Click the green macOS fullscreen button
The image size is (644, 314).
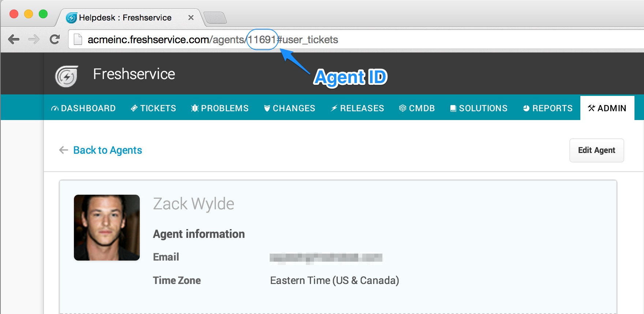43,14
